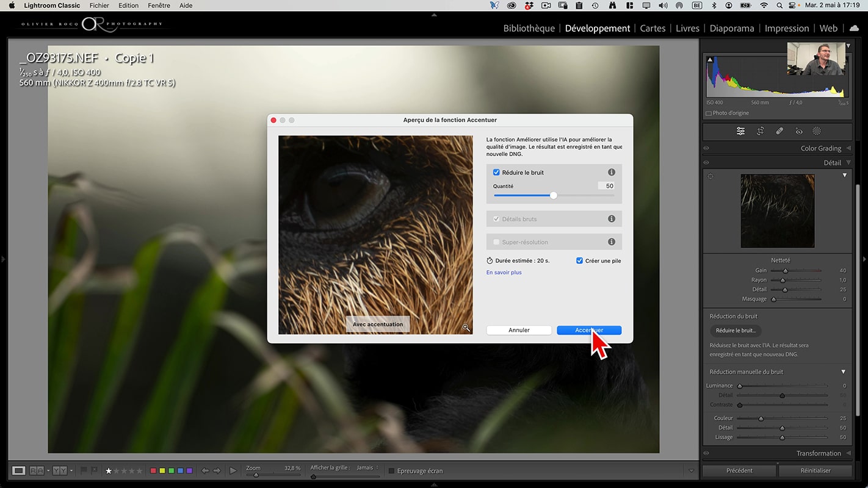Open the Creative Cloud menu bar icon
This screenshot has height=488, width=868.
click(512, 5)
